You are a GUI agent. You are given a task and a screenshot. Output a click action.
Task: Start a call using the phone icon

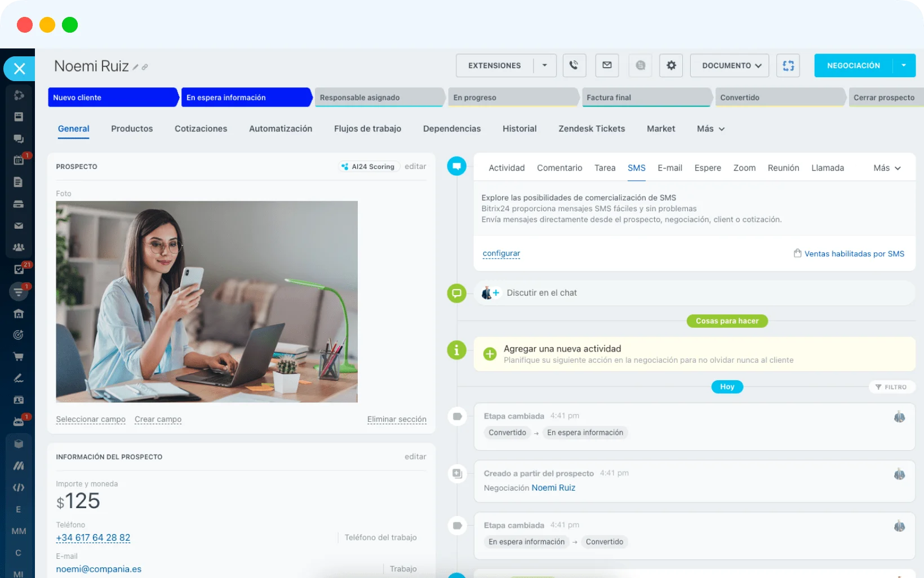tap(574, 65)
